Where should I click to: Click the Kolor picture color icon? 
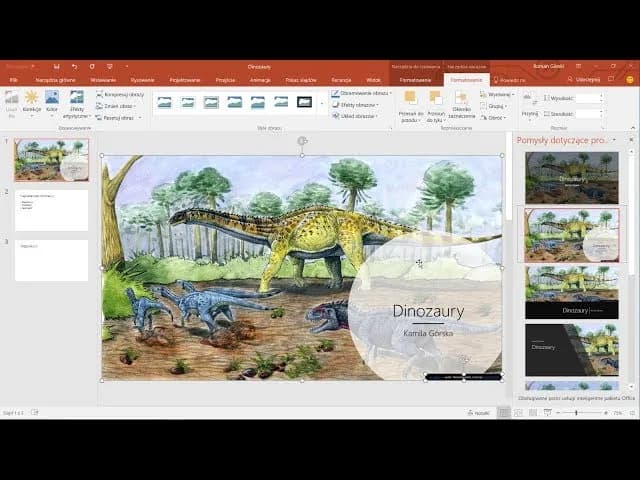[52, 101]
